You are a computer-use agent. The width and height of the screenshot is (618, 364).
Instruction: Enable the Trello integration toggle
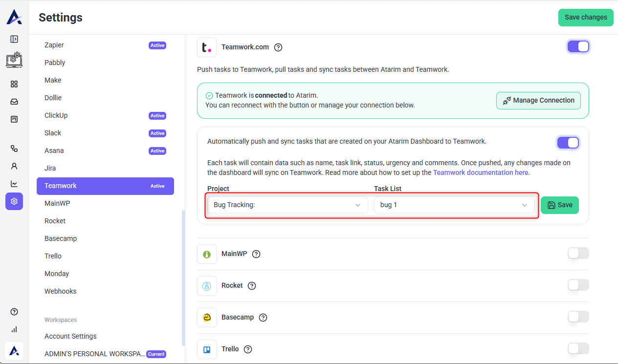coord(578,348)
